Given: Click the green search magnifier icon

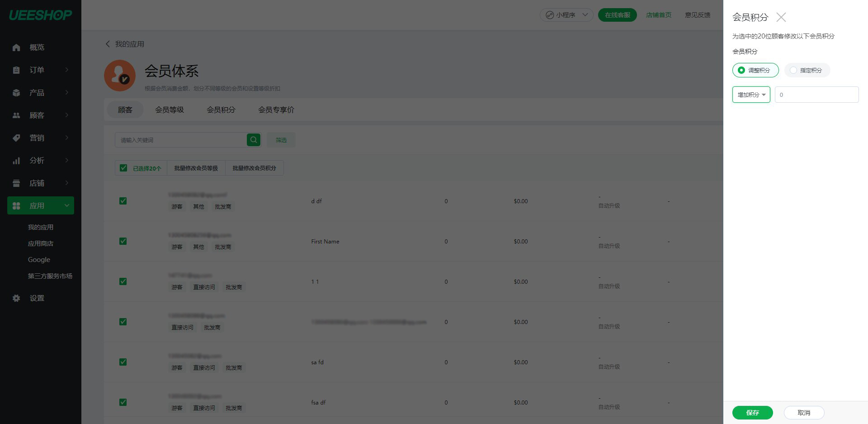Looking at the screenshot, I should click(x=254, y=140).
